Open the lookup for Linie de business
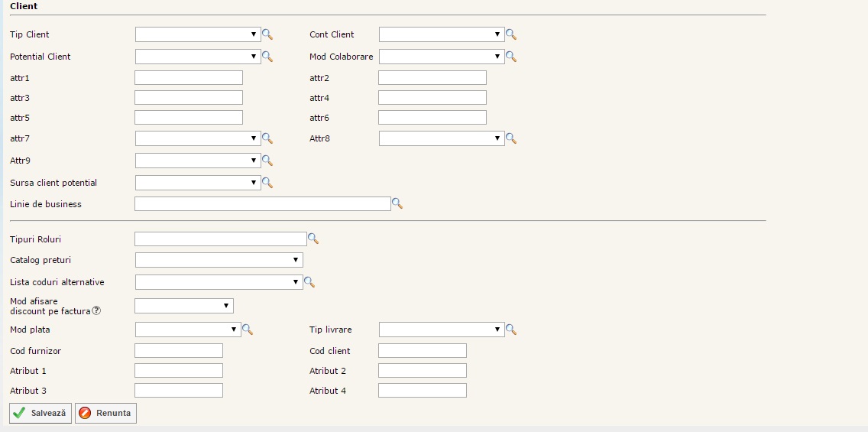The width and height of the screenshot is (868, 432). click(x=397, y=204)
